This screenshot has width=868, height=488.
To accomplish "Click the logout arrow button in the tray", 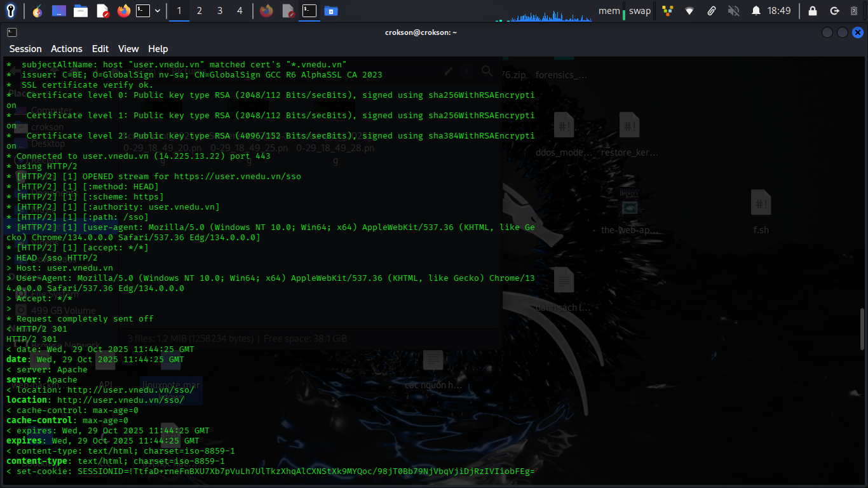I will (834, 11).
